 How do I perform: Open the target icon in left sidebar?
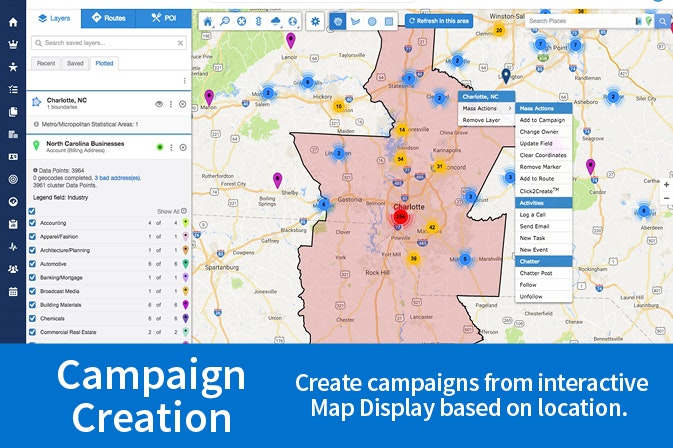point(13,179)
